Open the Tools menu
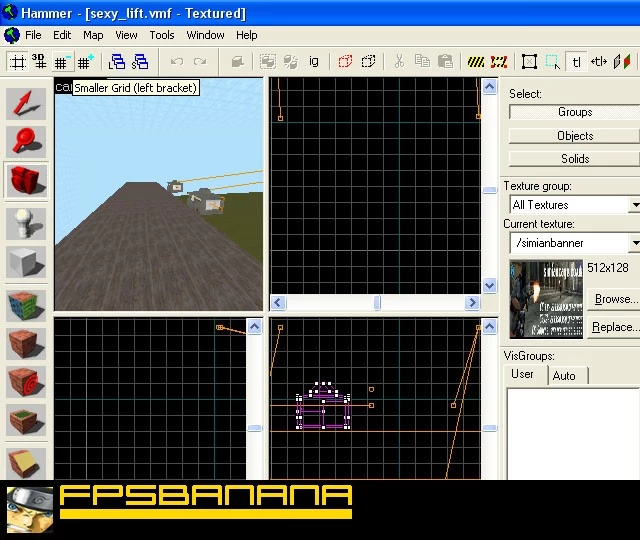640x540 pixels. 162,36
